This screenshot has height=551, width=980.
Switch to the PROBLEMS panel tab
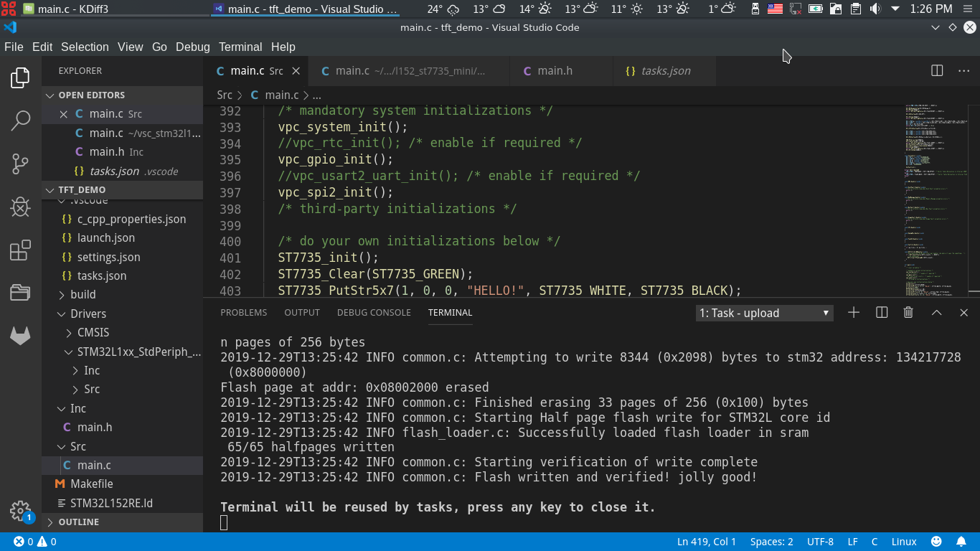[243, 312]
